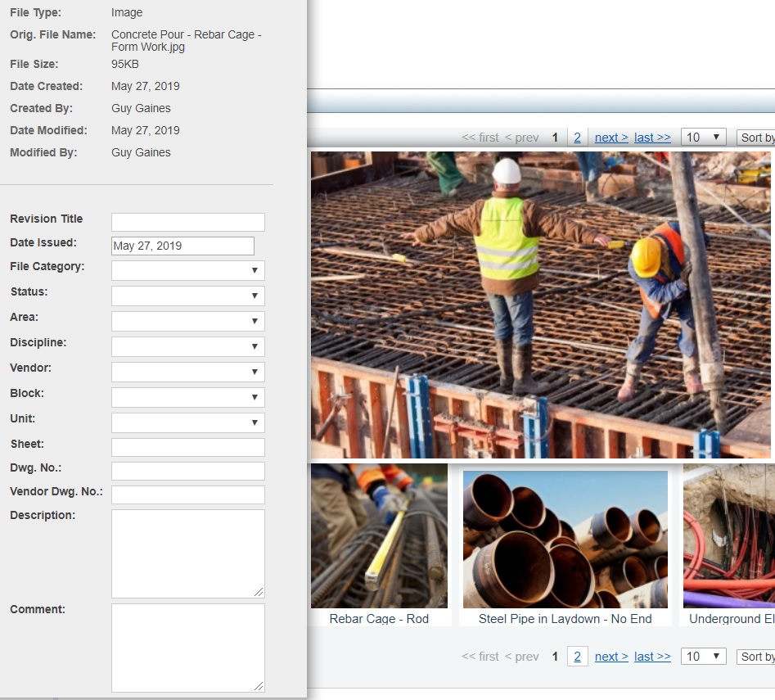Image resolution: width=775 pixels, height=700 pixels.
Task: Go to page 2 in top pagination
Action: 577,138
